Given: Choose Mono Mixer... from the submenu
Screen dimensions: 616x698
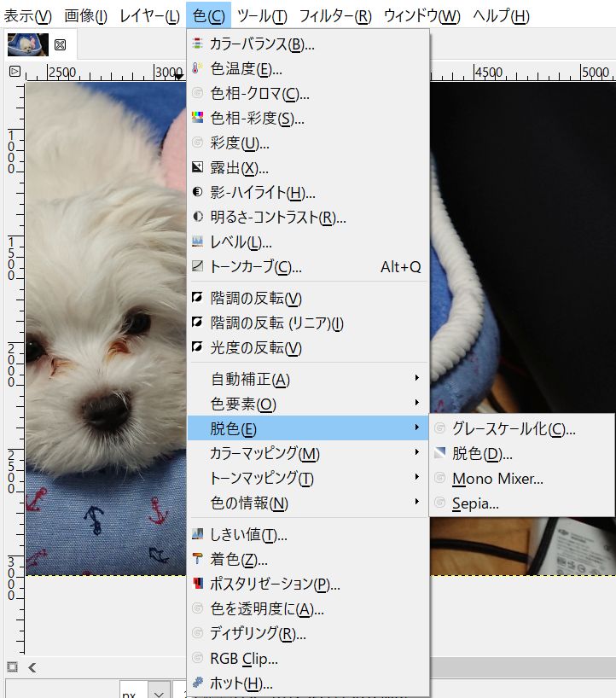Looking at the screenshot, I should tap(521, 478).
